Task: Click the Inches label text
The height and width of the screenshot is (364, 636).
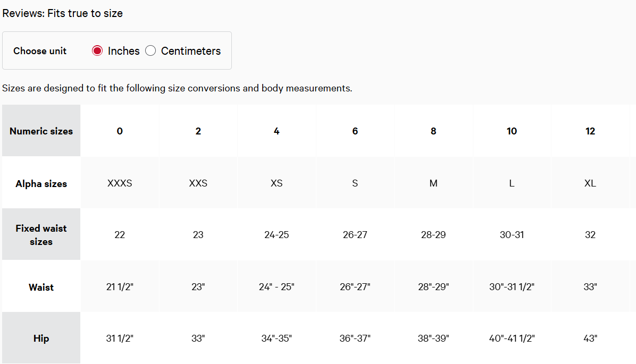Action: click(x=124, y=51)
